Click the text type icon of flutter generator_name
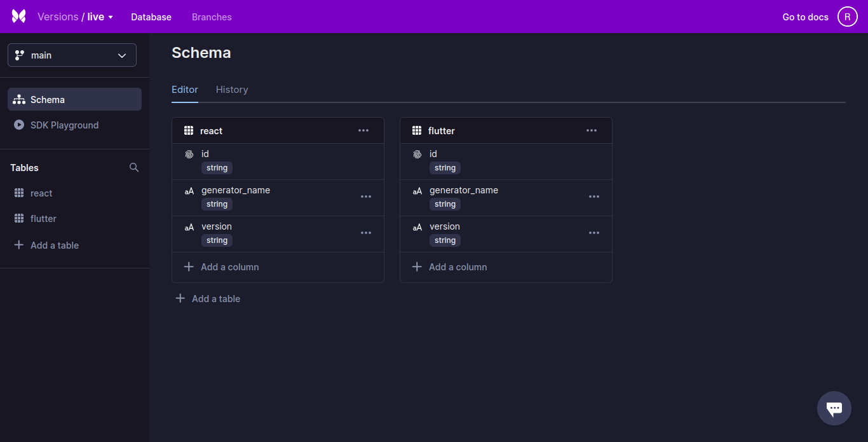 [x=417, y=191]
